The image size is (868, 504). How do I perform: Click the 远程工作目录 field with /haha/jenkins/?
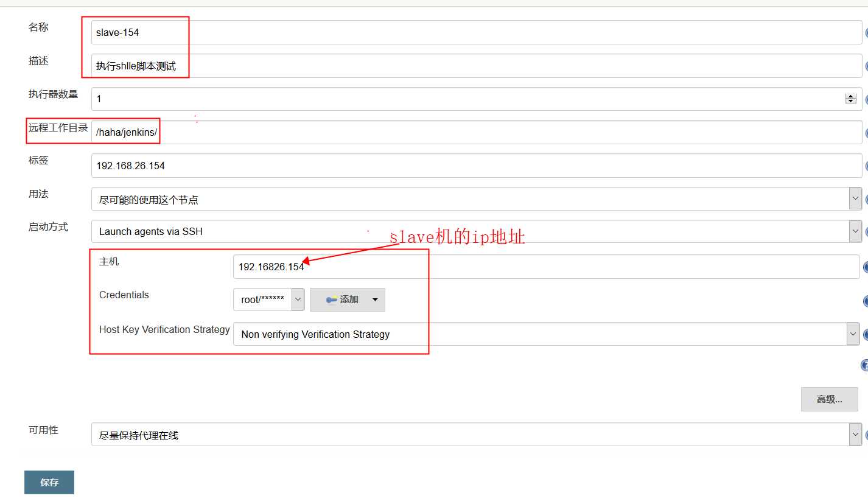[477, 132]
